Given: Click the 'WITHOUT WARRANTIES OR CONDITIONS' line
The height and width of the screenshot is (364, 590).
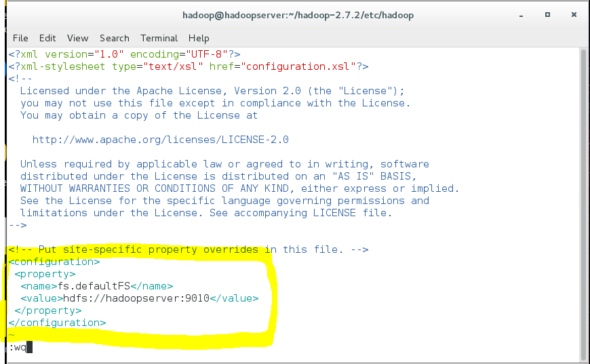Looking at the screenshot, I should pos(239,188).
